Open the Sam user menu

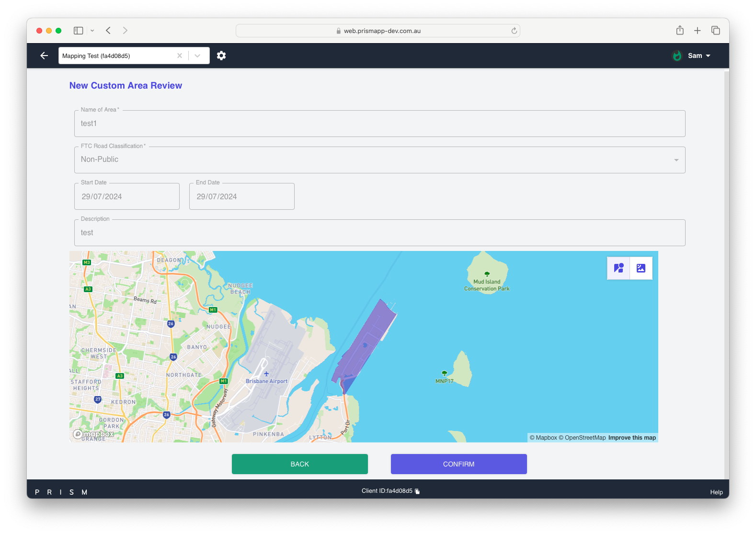tap(699, 56)
